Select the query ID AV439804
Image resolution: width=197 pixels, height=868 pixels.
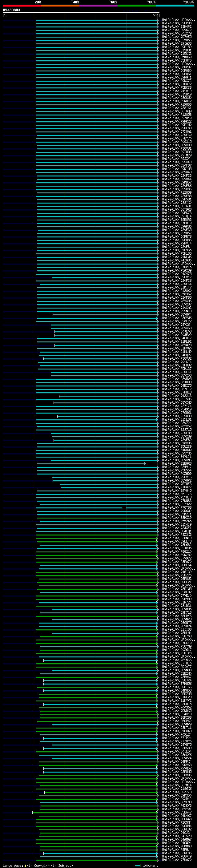coord(11,10)
